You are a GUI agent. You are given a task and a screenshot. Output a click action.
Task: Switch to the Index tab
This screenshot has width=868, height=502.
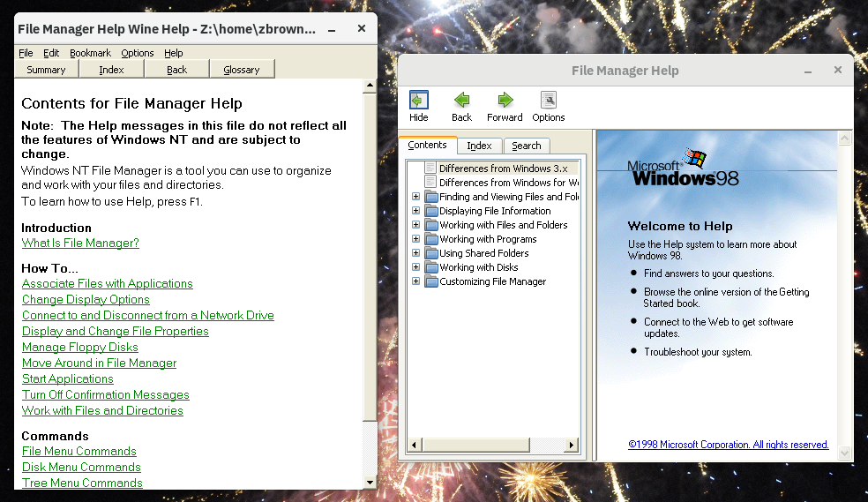click(479, 146)
